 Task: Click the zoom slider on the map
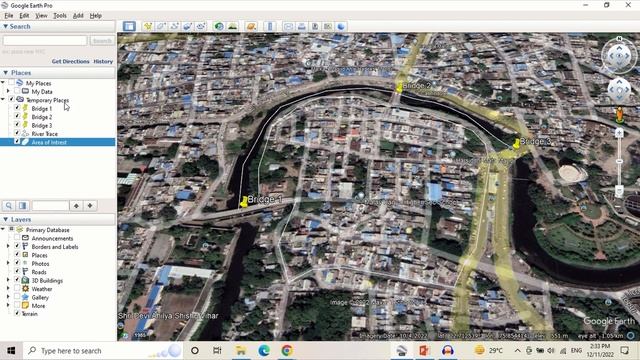click(619, 162)
